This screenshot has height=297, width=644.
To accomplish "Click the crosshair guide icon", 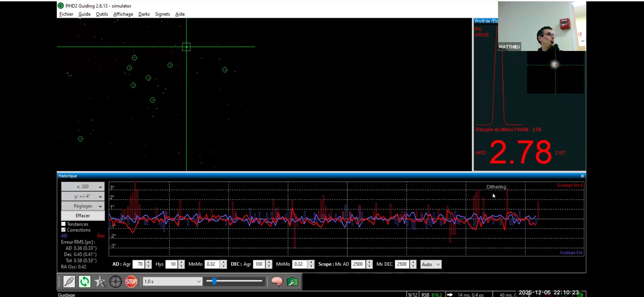I will coord(116,282).
